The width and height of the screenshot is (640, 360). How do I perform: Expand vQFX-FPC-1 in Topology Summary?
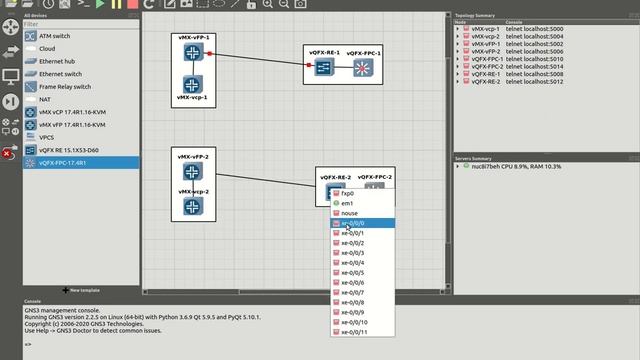click(x=458, y=59)
